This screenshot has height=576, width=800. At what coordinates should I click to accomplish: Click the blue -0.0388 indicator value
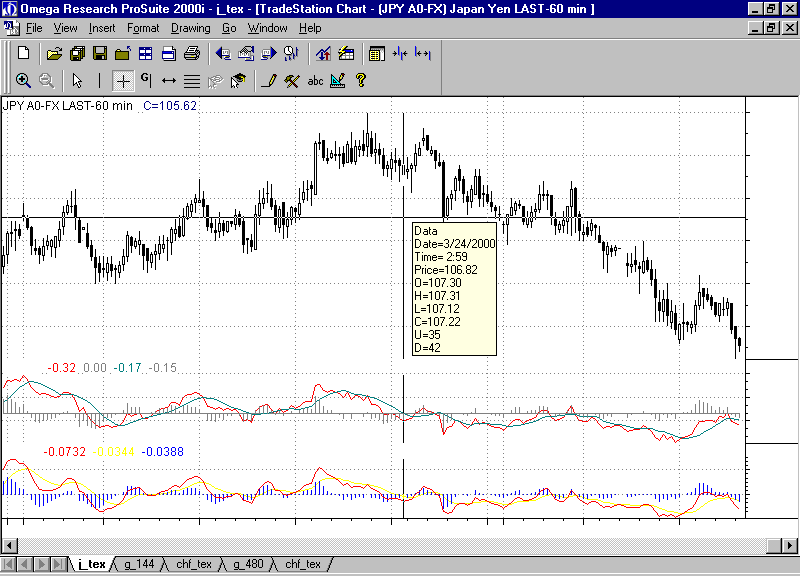point(162,452)
